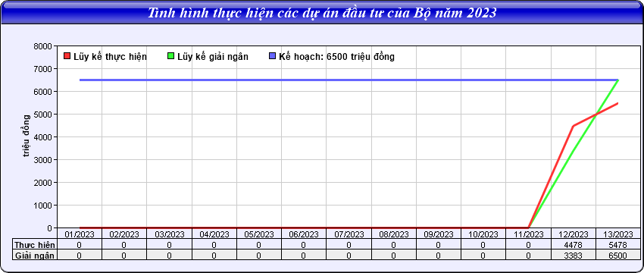Image resolution: width=644 pixels, height=273 pixels.
Task: Click the 06/2023 column header
Action: [304, 234]
